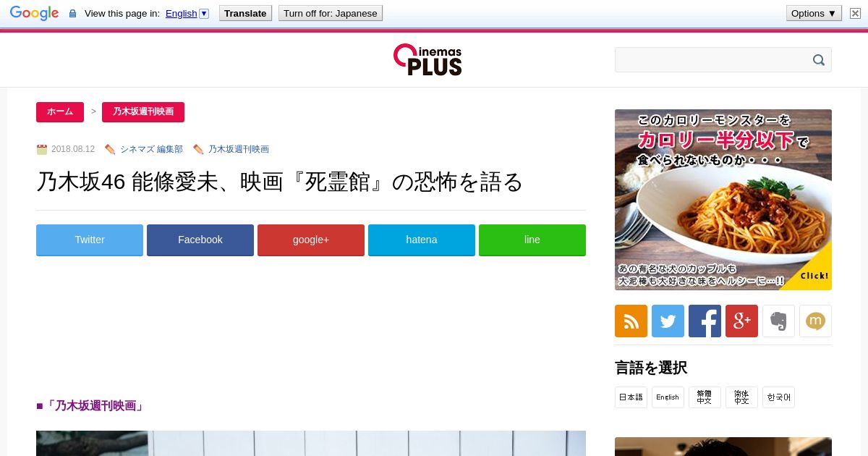Open the シネマズ 編集部 author link
This screenshot has height=456, width=868.
(151, 149)
